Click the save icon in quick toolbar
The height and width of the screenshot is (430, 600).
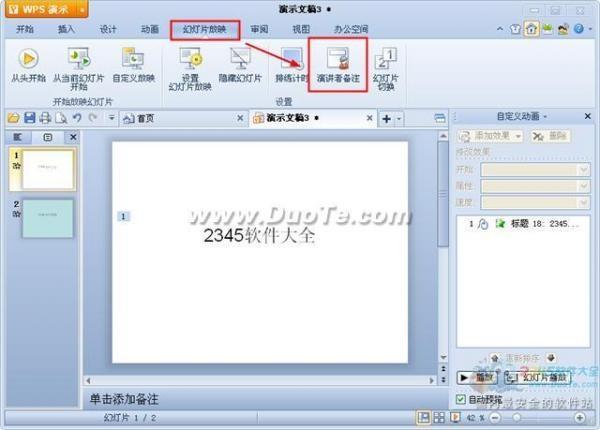tap(30, 118)
